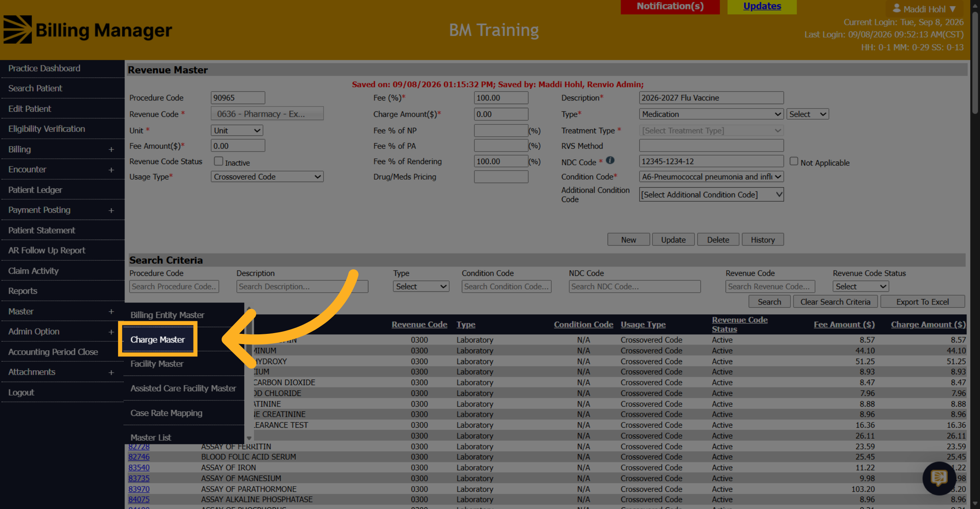Screen dimensions: 980x509
Task: Toggle the Inactive revenue code checkbox
Action: tap(218, 161)
